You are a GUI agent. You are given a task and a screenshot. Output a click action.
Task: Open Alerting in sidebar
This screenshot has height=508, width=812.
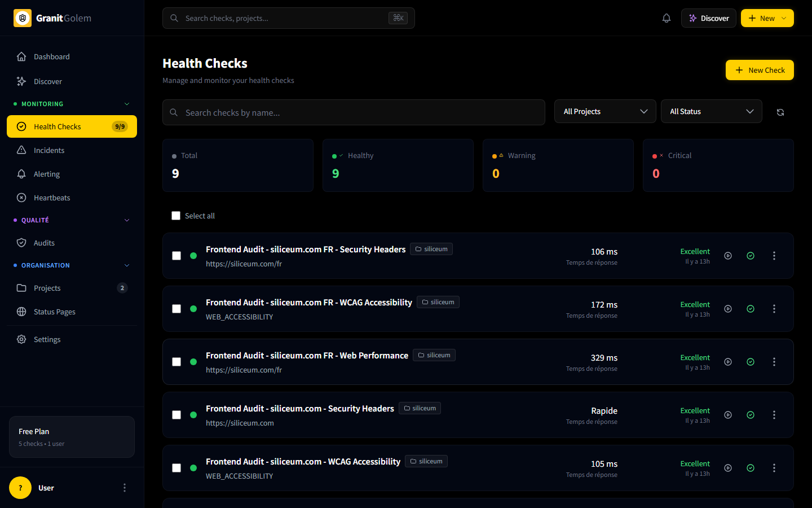[x=72, y=174]
